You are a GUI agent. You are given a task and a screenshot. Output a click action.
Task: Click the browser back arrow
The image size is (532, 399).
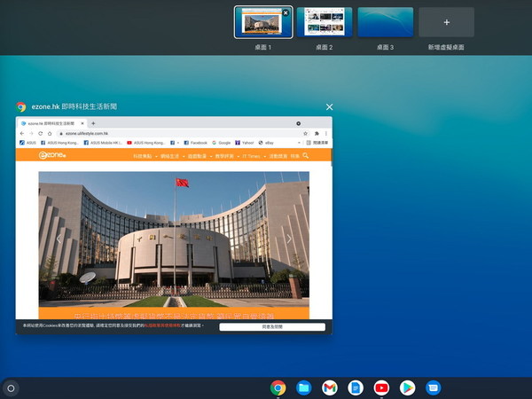[x=22, y=133]
